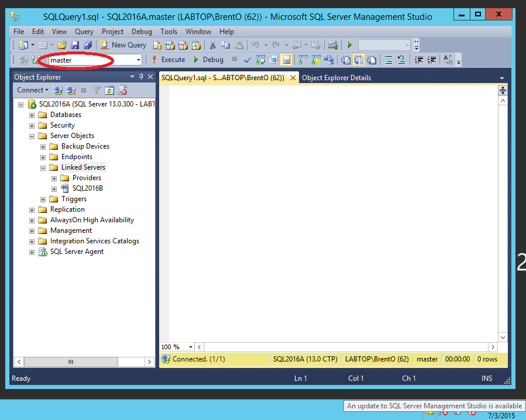Image resolution: width=526 pixels, height=420 pixels.
Task: Collapse the Linked Servers node
Action: 43,168
